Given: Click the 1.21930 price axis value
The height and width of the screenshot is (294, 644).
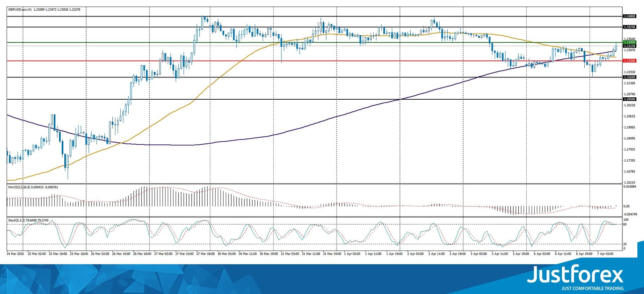Looking at the screenshot, I should [x=629, y=72].
